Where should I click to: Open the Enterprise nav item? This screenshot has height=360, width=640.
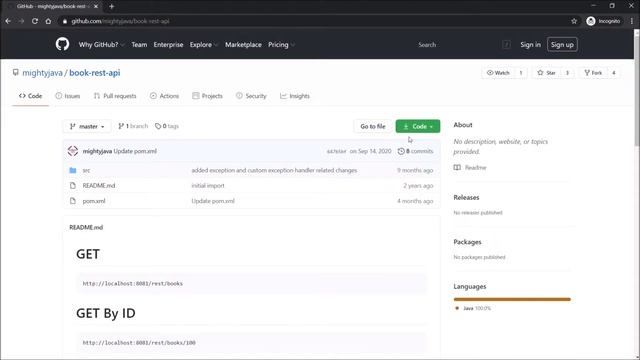tap(168, 44)
